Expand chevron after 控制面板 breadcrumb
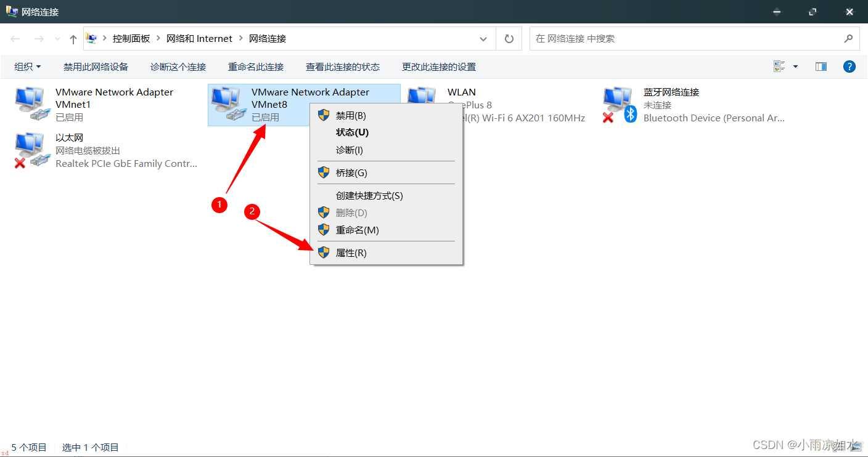Screen dimensions: 868x457 [158, 38]
